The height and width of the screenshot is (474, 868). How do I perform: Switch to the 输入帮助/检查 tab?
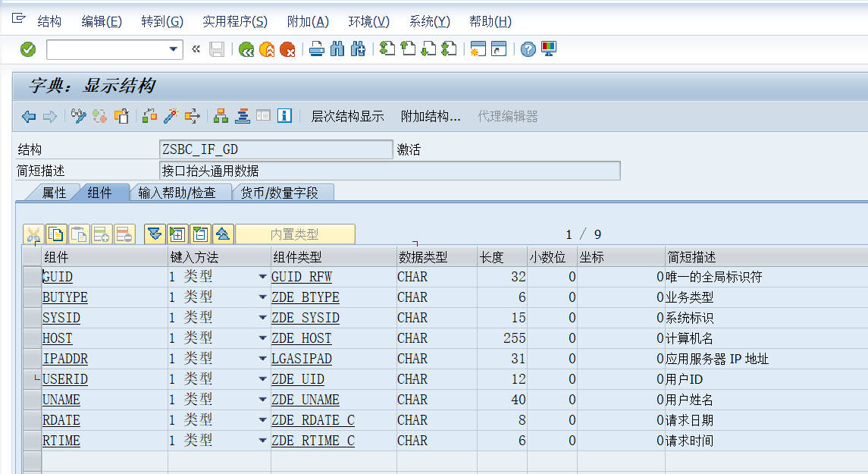(177, 193)
